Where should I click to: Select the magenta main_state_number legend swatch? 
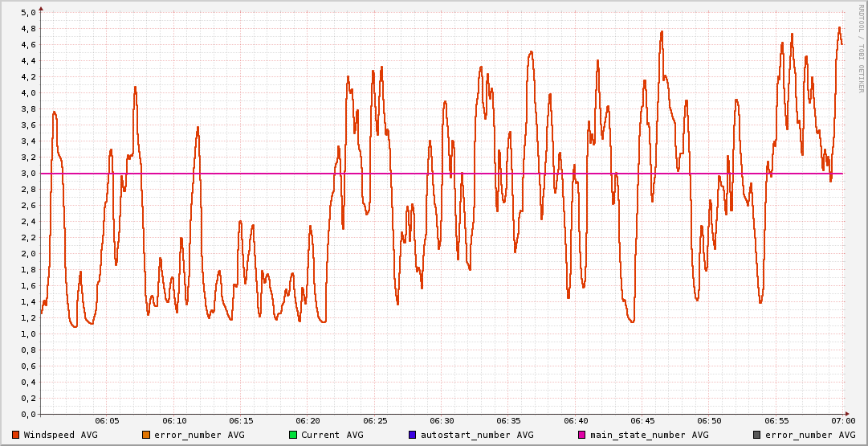(582, 435)
